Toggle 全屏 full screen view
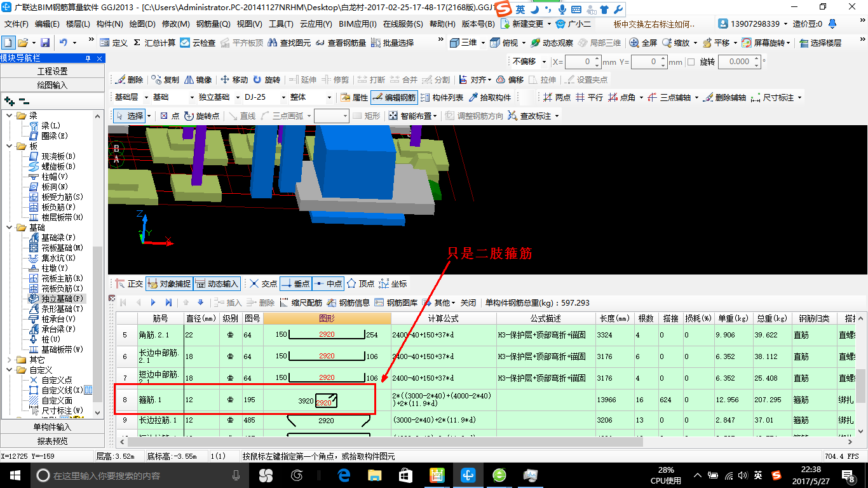 click(643, 43)
